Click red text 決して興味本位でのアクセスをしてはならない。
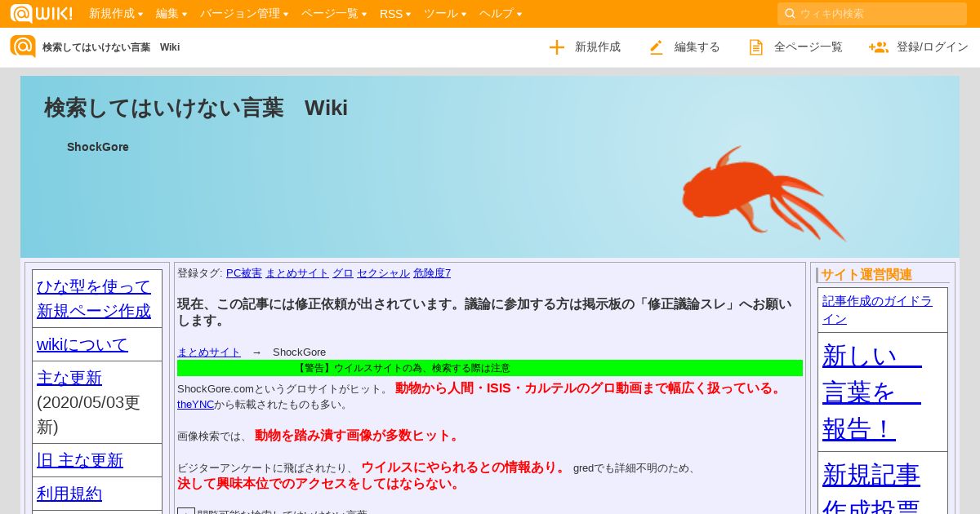Screen dimensions: 980x514 pos(319,484)
